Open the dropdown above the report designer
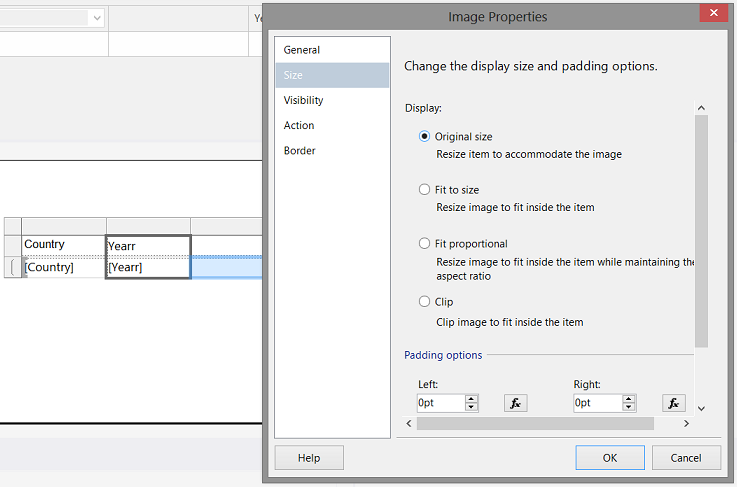 click(x=97, y=18)
